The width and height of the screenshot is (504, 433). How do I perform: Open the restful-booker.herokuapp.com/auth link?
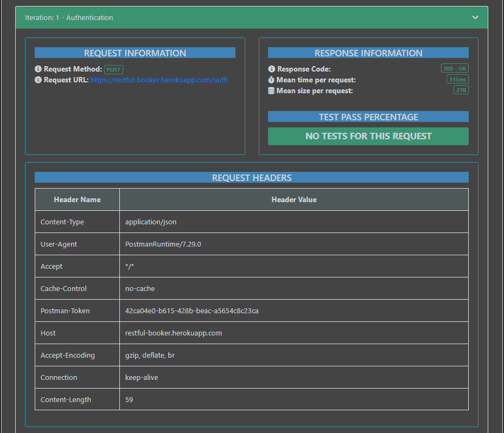point(159,80)
